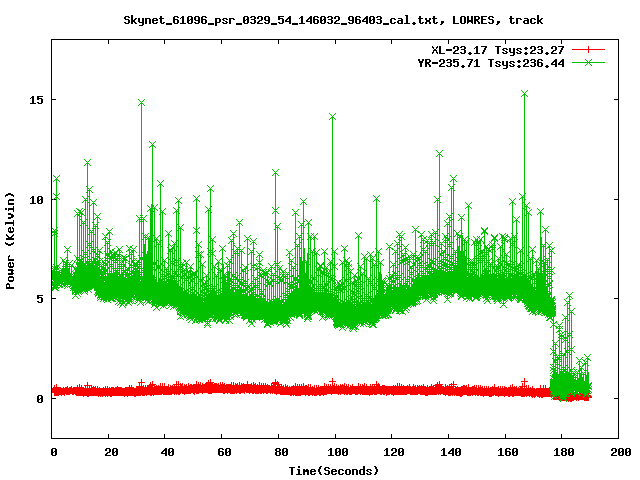Click the gray spike peak near 31 seconds
The height and width of the screenshot is (480, 640).
coord(141,102)
